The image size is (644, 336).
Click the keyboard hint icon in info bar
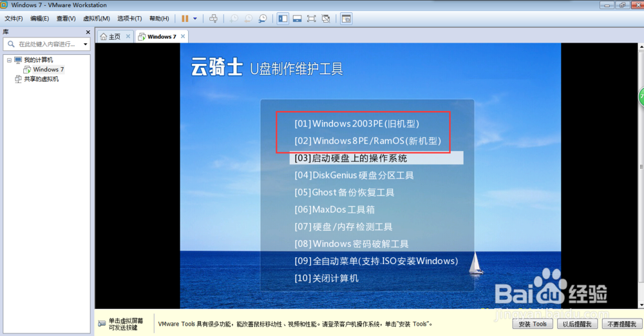tap(102, 324)
